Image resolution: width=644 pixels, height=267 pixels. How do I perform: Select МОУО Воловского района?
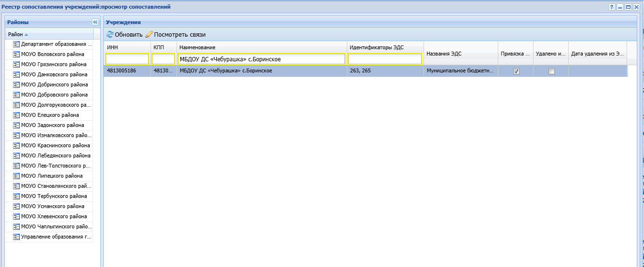[48, 54]
